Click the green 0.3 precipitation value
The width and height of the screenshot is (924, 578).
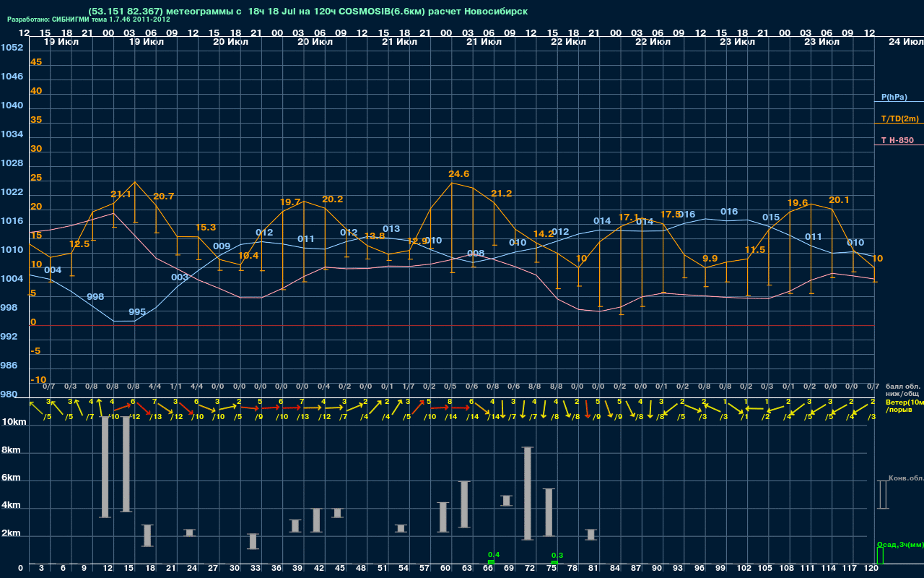(x=557, y=555)
